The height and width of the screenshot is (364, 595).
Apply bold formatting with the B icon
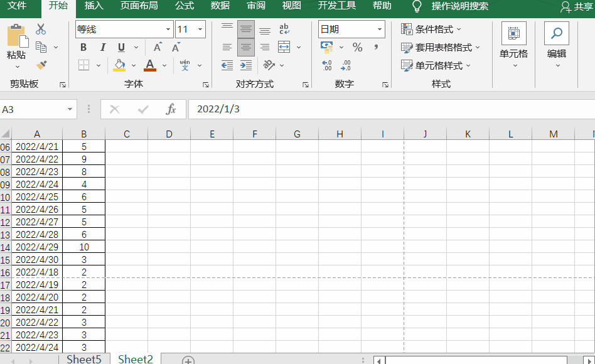(x=83, y=47)
